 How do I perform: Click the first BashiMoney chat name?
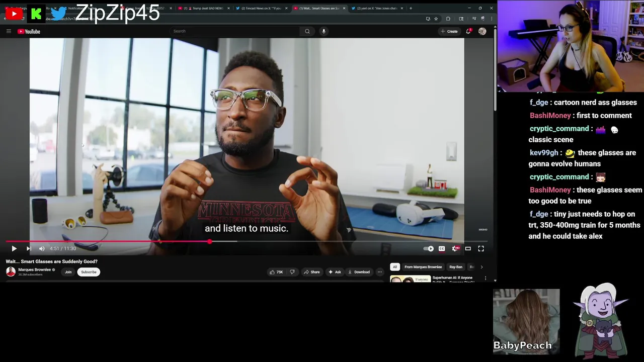click(x=550, y=116)
